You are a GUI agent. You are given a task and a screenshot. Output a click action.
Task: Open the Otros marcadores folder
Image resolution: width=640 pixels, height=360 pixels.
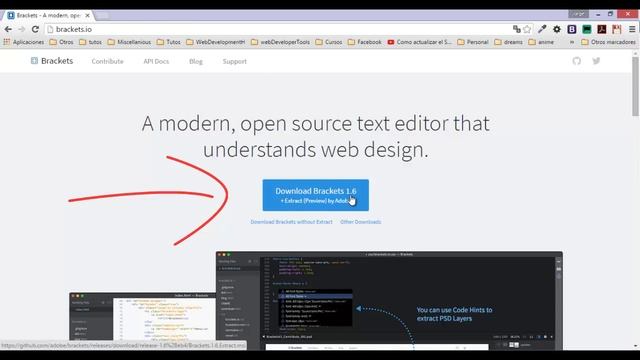point(608,42)
